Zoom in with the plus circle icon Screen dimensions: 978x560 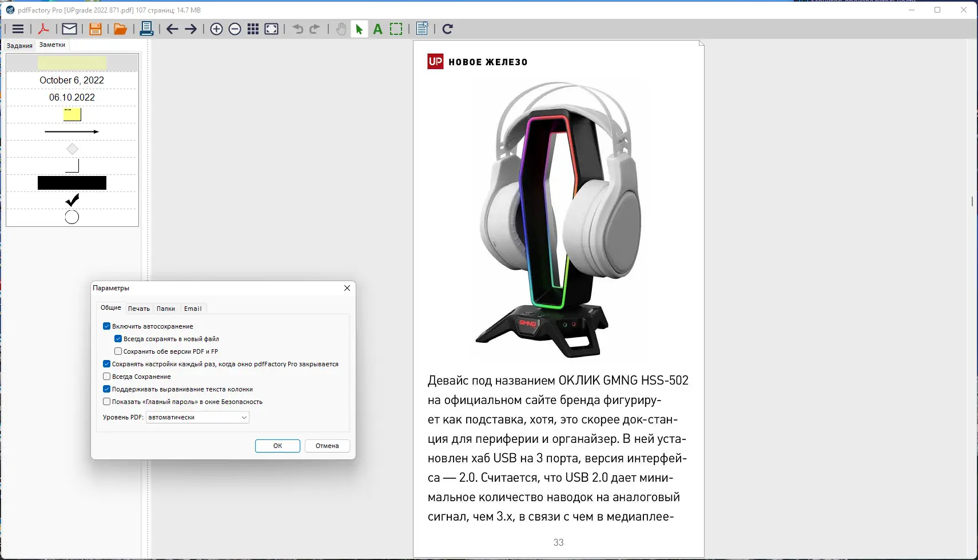pyautogui.click(x=216, y=29)
